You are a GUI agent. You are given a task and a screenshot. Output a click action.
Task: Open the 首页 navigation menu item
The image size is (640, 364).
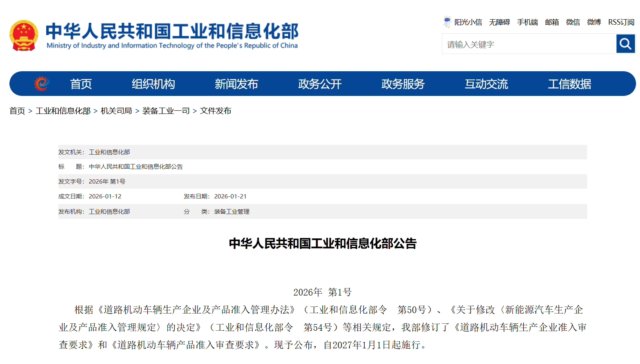(x=81, y=84)
